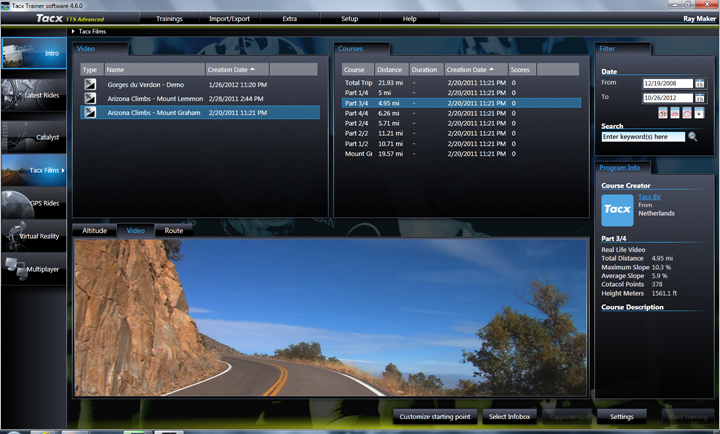
Task: Sort courses by Course column header
Action: coord(358,69)
